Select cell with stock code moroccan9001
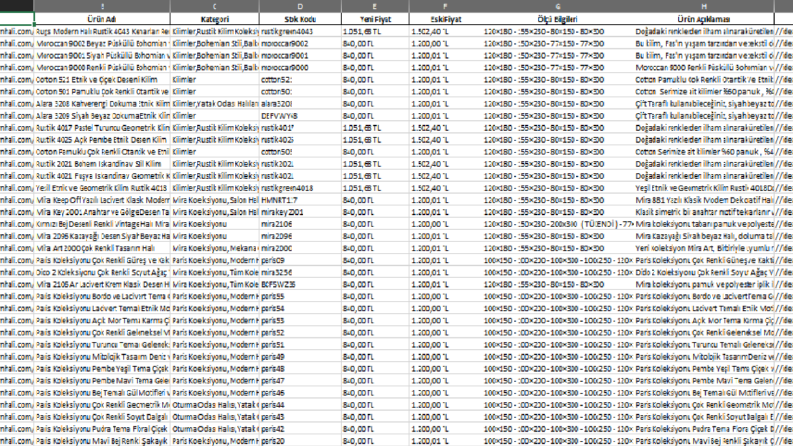This screenshot has width=793, height=446. [300, 56]
